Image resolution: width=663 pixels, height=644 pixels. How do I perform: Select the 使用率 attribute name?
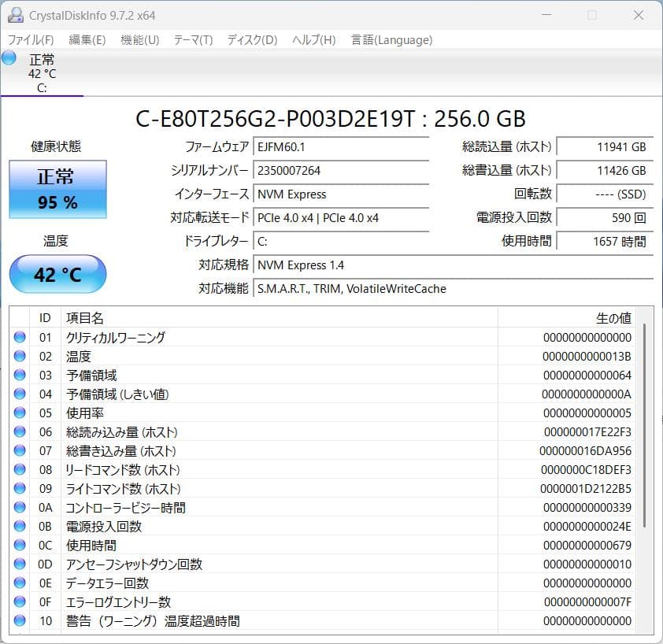click(x=84, y=413)
